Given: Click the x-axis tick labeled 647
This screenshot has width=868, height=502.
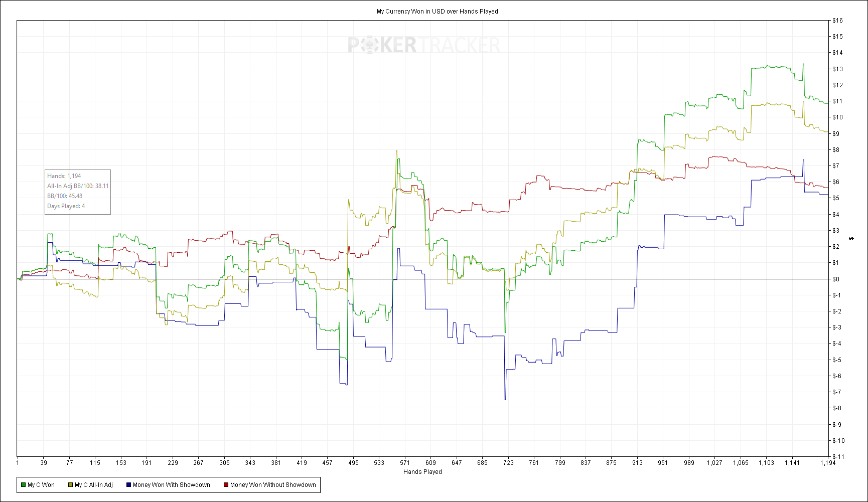Looking at the screenshot, I should 457,463.
